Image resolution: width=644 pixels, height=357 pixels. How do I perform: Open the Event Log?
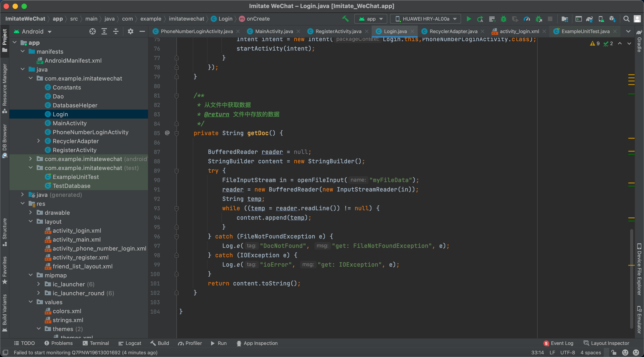[x=559, y=343]
